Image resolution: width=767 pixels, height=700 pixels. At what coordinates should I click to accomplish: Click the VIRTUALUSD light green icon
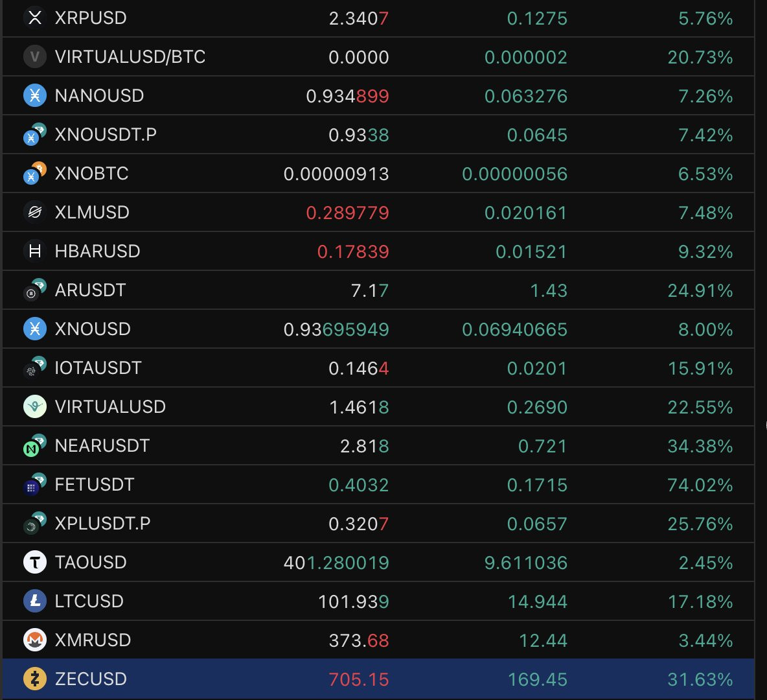coord(35,407)
